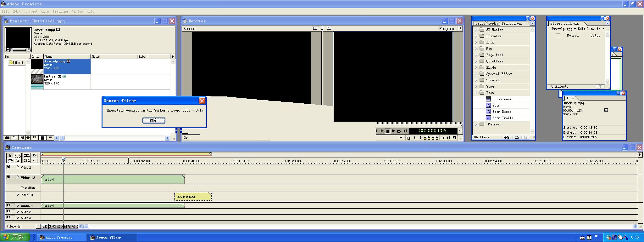Select the arrow Selection tool in Timeline

(10, 156)
